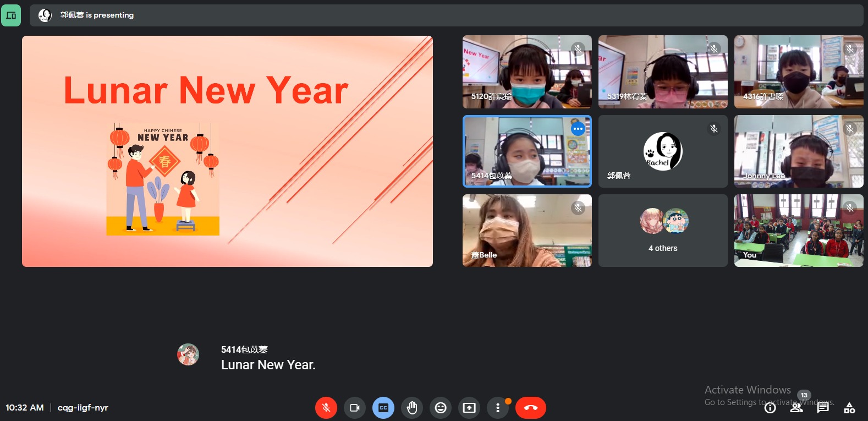Open the three-dot more options menu
This screenshot has width=868, height=421.
click(498, 408)
